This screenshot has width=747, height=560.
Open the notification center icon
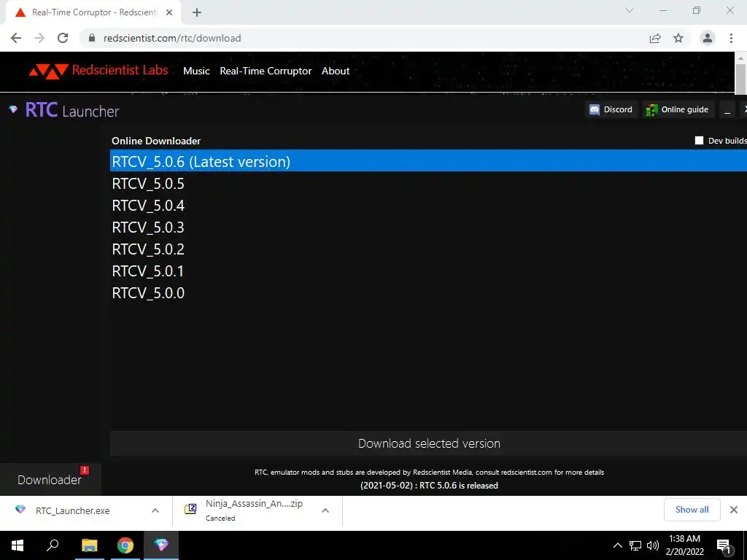(724, 546)
